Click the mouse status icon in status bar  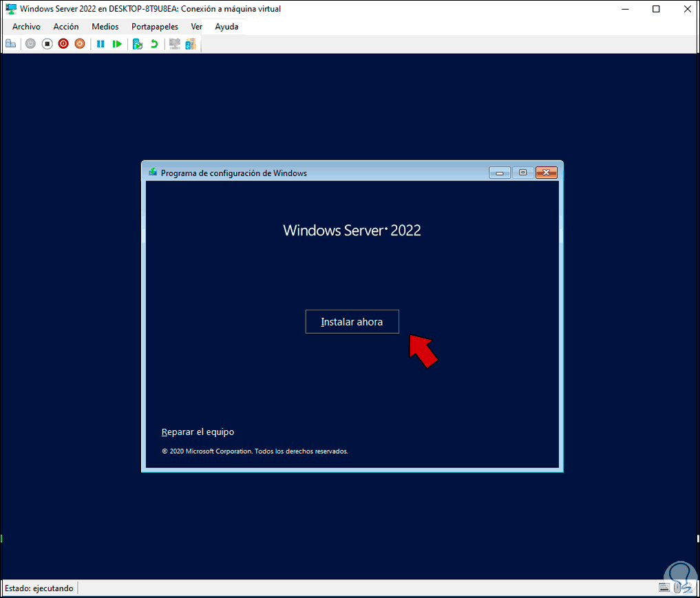[677, 588]
